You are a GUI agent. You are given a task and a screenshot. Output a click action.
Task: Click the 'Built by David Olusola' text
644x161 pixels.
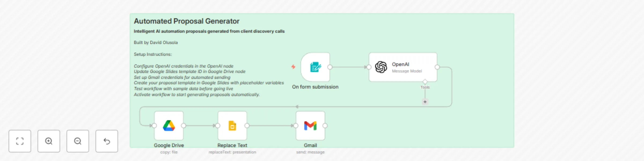click(x=156, y=42)
